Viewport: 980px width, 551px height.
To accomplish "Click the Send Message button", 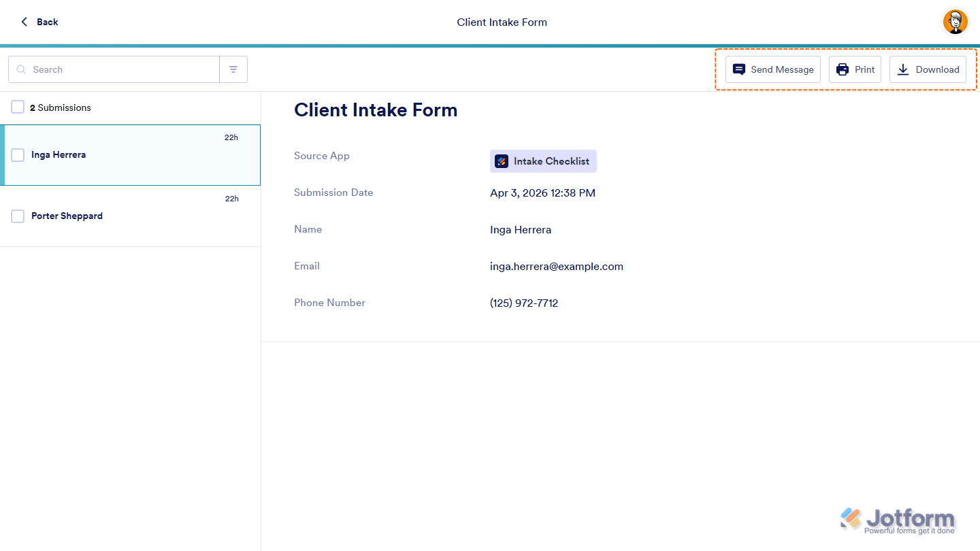I will 773,69.
